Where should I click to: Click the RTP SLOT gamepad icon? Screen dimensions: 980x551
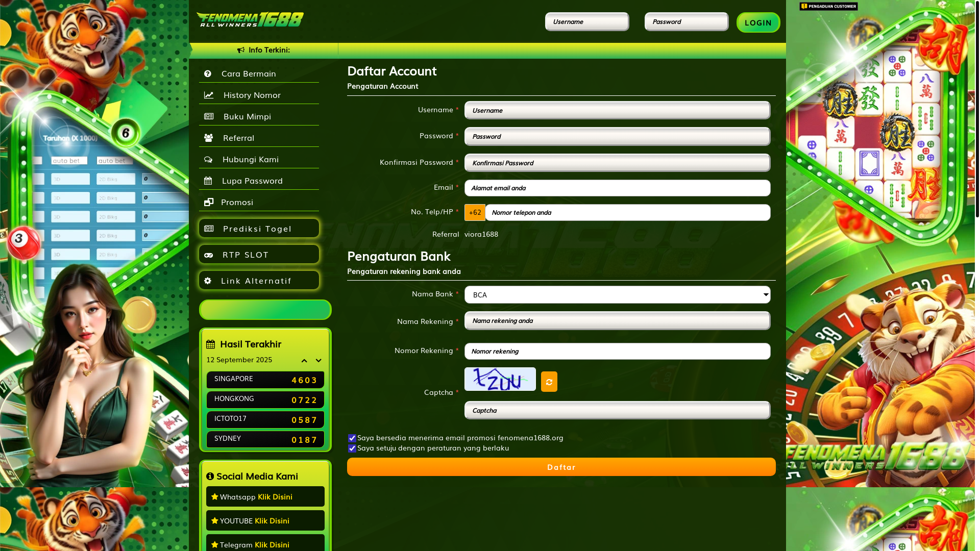coord(208,255)
